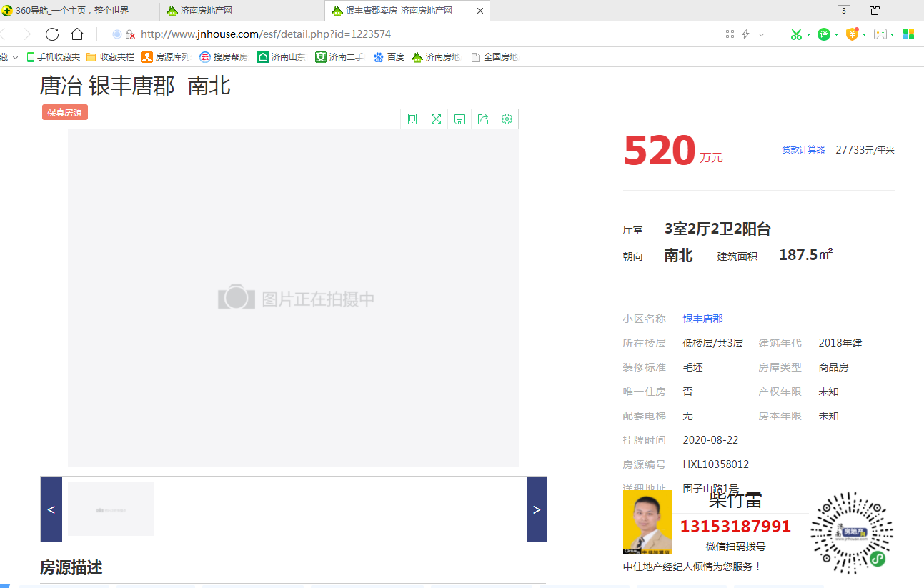Open the 百度 bookmark
The width and height of the screenshot is (924, 588).
tap(388, 56)
